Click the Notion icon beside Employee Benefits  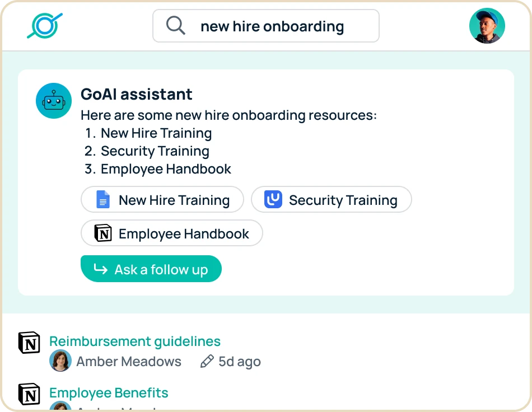(29, 394)
